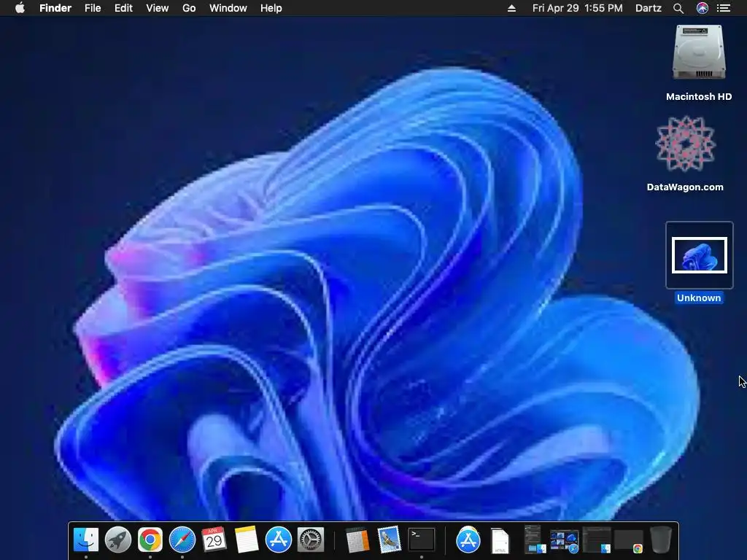Screen dimensions: 747x560
Task: Open the Calendar app showing 29
Action: click(x=214, y=540)
